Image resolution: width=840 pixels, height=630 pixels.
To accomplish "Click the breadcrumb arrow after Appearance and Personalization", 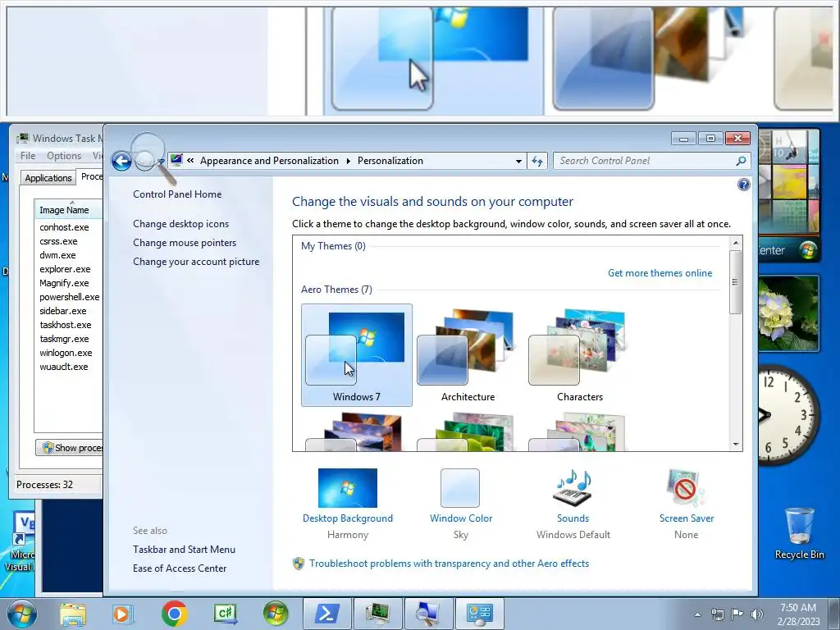I will coord(348,162).
